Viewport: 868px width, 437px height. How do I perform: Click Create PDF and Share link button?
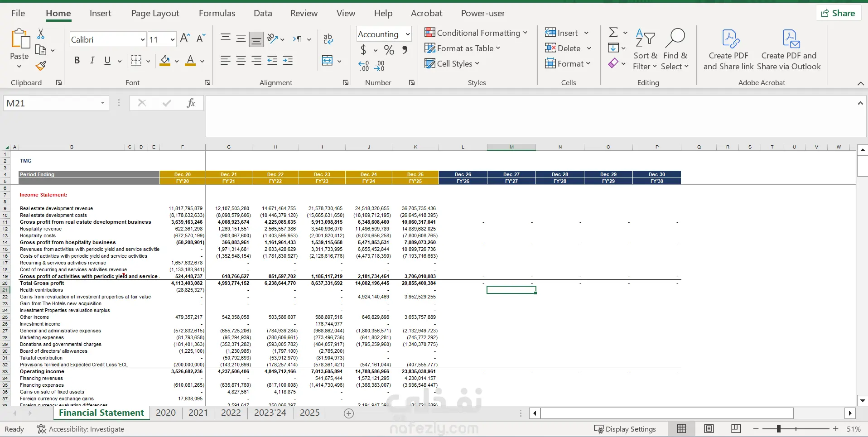click(x=728, y=50)
